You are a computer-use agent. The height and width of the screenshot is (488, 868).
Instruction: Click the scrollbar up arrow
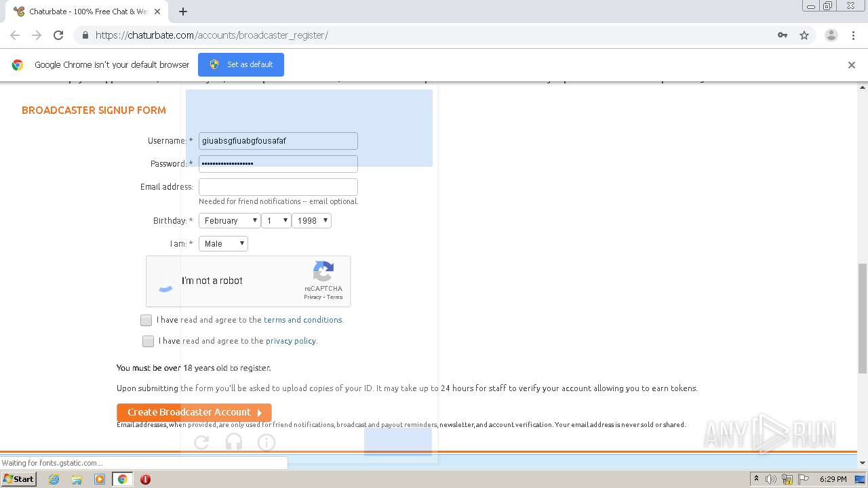click(x=863, y=87)
